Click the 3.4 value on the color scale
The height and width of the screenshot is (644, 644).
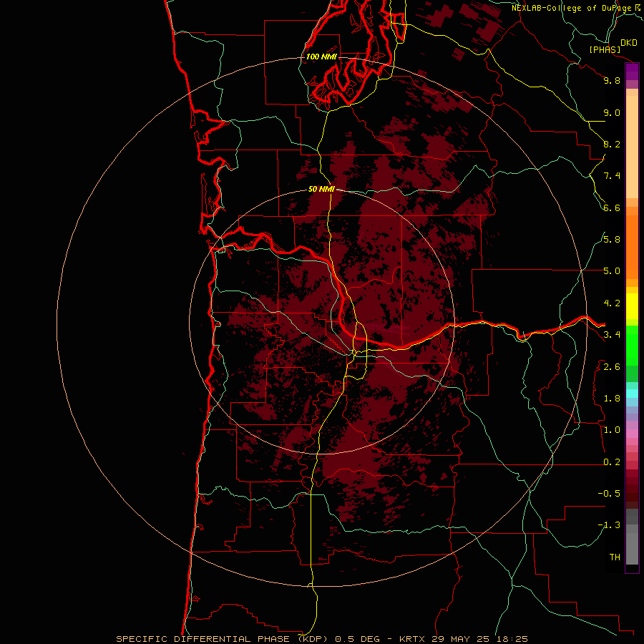[612, 335]
